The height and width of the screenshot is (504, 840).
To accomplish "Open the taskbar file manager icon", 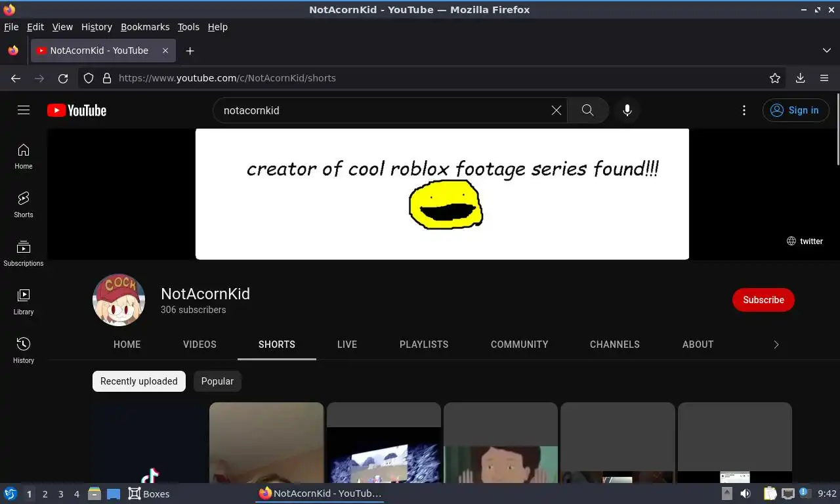I will tap(94, 494).
